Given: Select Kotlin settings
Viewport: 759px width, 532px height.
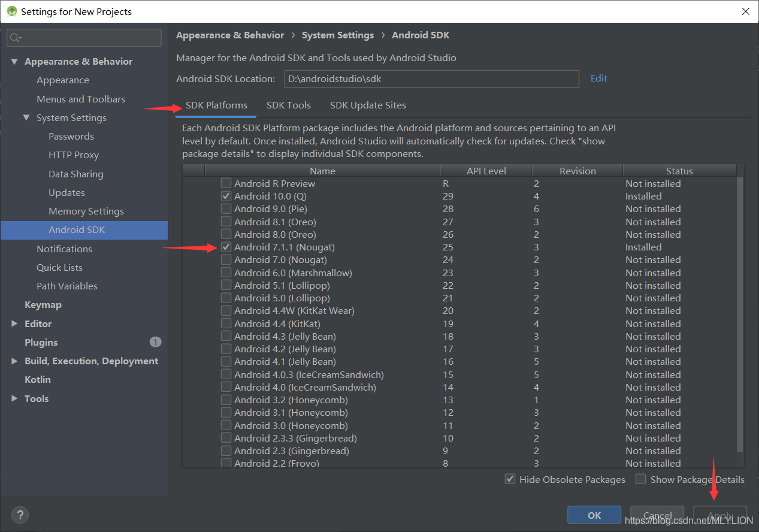Looking at the screenshot, I should click(x=38, y=380).
